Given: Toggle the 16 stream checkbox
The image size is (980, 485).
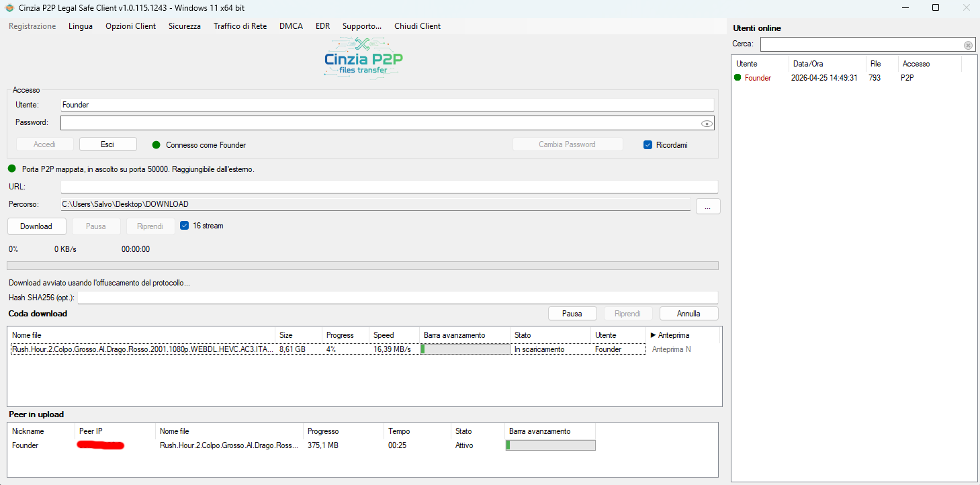Looking at the screenshot, I should [185, 226].
